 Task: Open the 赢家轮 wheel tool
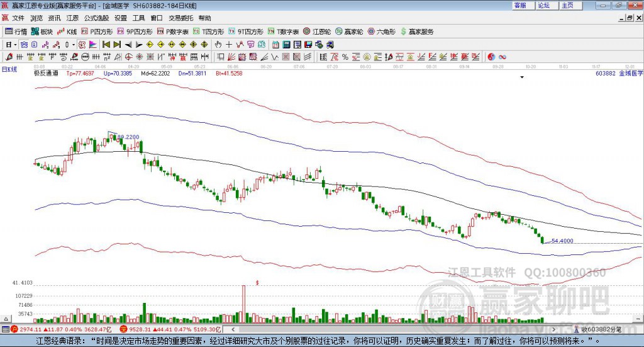(x=349, y=31)
